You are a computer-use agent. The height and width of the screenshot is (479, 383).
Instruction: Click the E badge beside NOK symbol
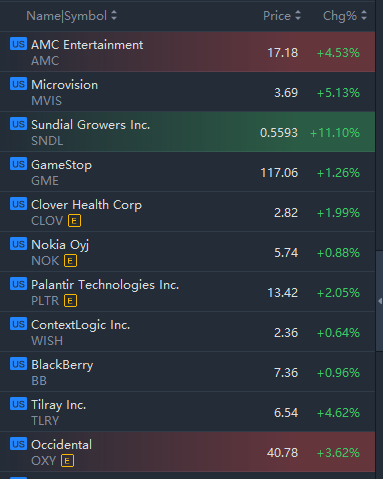pos(70,261)
